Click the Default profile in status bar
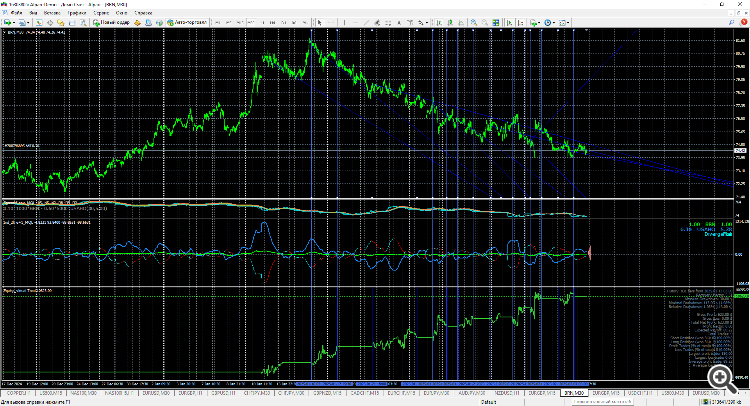The height and width of the screenshot is (406, 750). point(488,402)
